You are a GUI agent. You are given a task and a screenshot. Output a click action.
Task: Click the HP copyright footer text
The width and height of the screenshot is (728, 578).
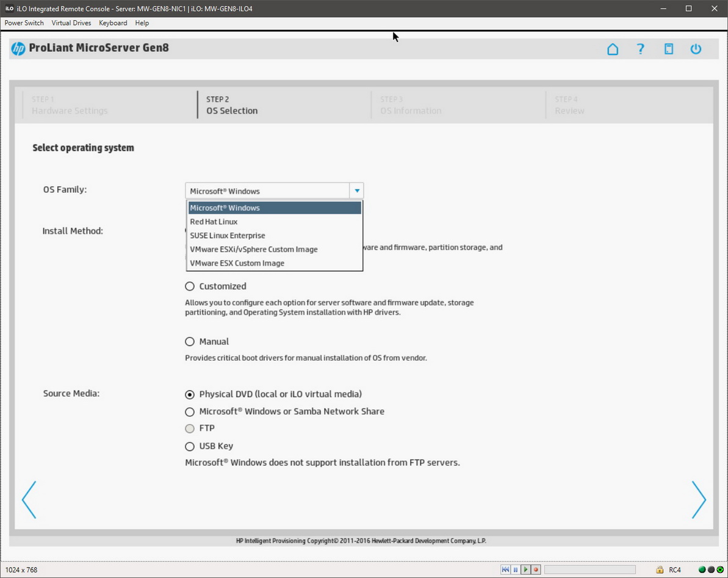point(361,541)
